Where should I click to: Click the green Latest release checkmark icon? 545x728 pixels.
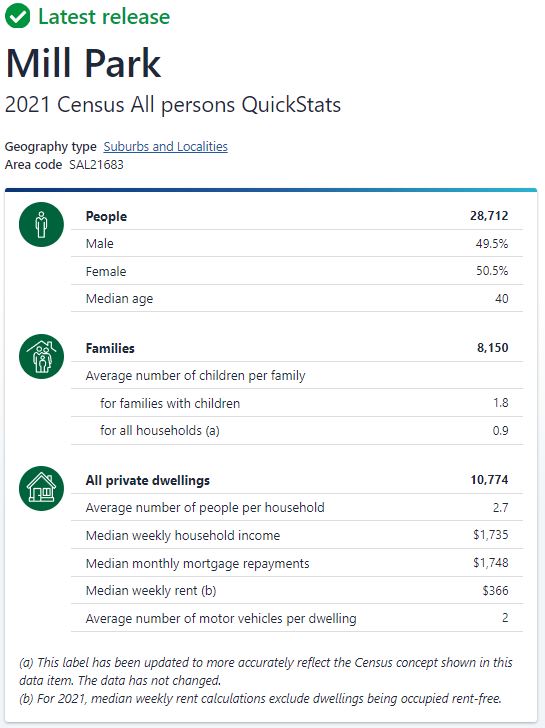[x=18, y=16]
